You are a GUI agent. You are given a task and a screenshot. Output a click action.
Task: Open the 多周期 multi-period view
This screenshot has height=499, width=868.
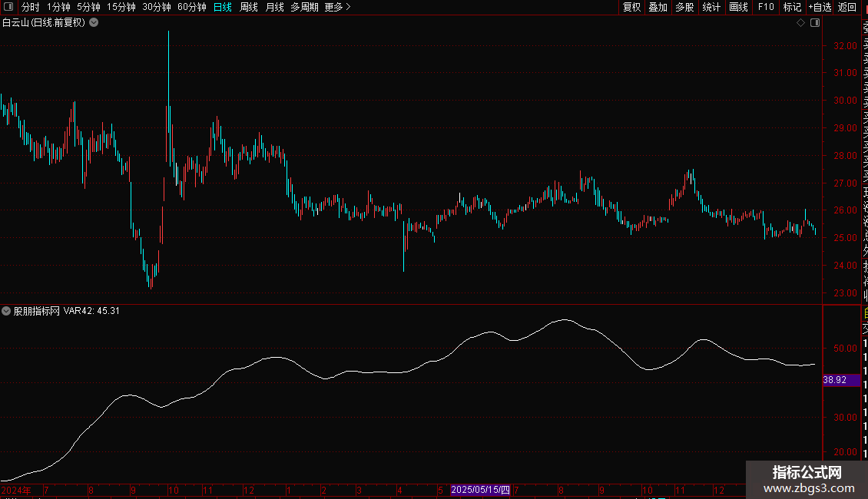(x=304, y=7)
